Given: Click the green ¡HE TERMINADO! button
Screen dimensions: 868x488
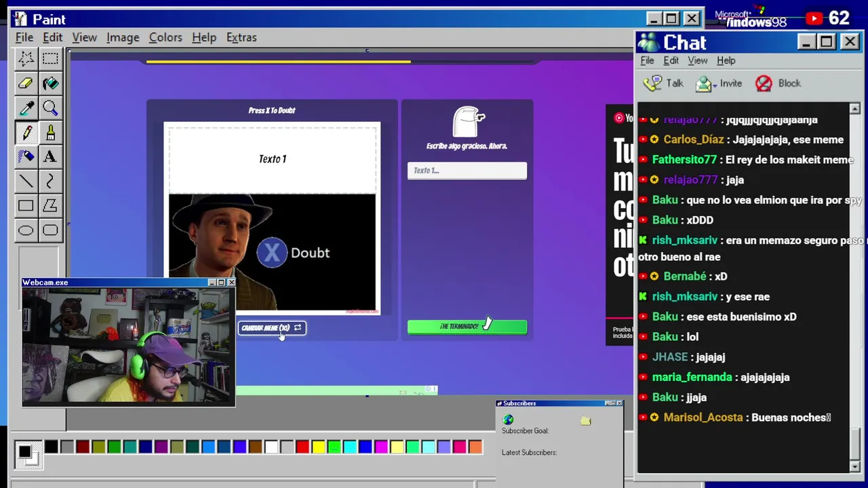Looking at the screenshot, I should [x=467, y=327].
